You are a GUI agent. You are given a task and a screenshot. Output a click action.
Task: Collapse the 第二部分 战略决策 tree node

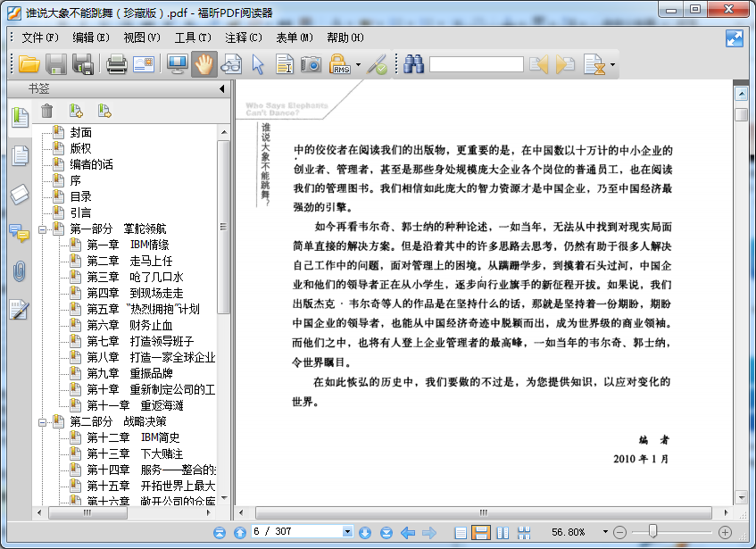[43, 423]
